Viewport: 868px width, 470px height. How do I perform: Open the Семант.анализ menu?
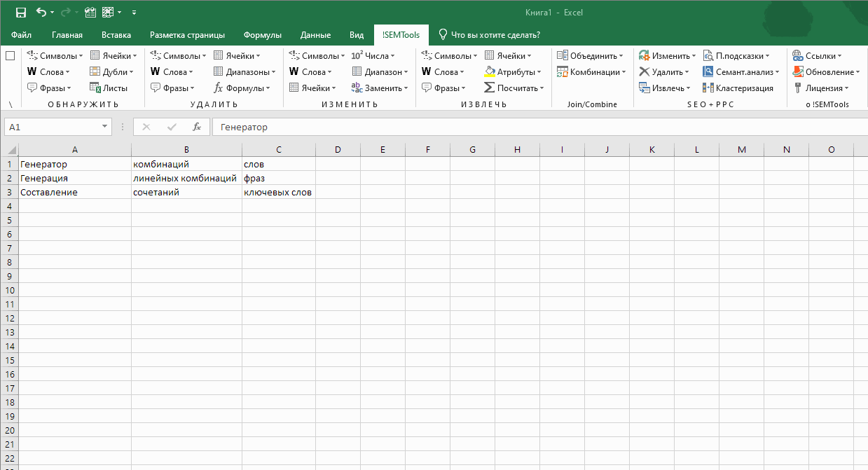[x=741, y=71]
